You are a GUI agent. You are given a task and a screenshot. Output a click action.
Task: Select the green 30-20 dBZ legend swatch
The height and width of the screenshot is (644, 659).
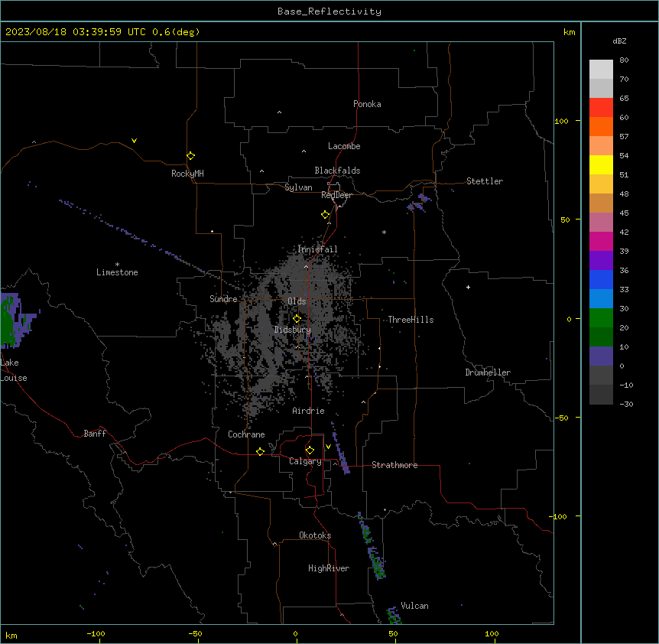point(601,318)
